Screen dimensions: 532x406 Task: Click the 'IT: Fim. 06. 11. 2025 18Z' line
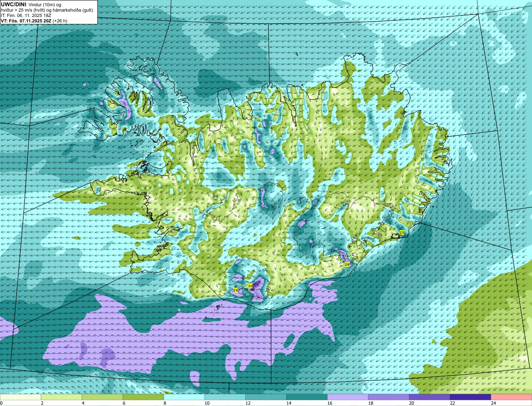pos(27,15)
